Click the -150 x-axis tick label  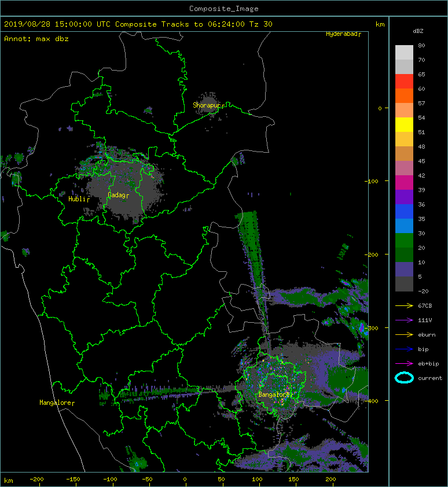(73, 479)
